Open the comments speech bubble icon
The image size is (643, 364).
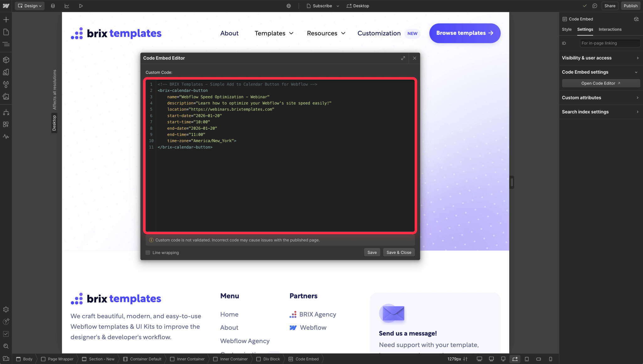click(595, 6)
